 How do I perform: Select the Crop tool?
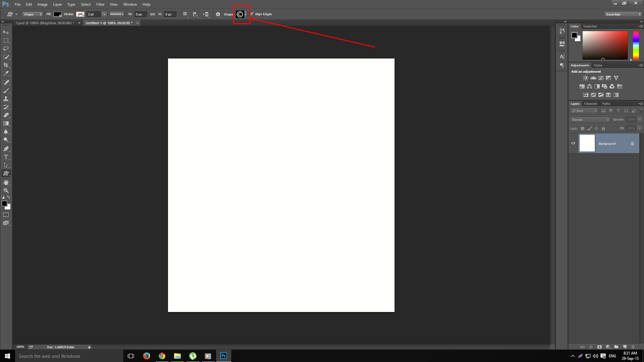click(x=6, y=65)
